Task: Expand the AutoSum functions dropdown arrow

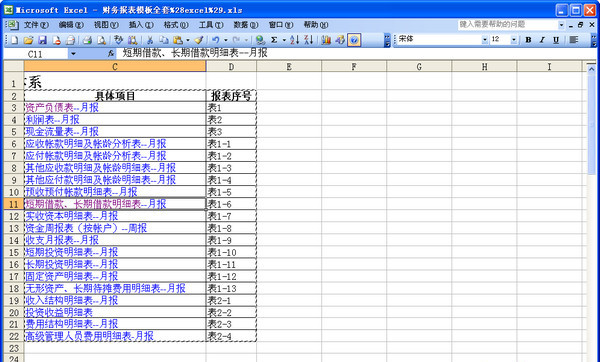Action: click(x=284, y=40)
